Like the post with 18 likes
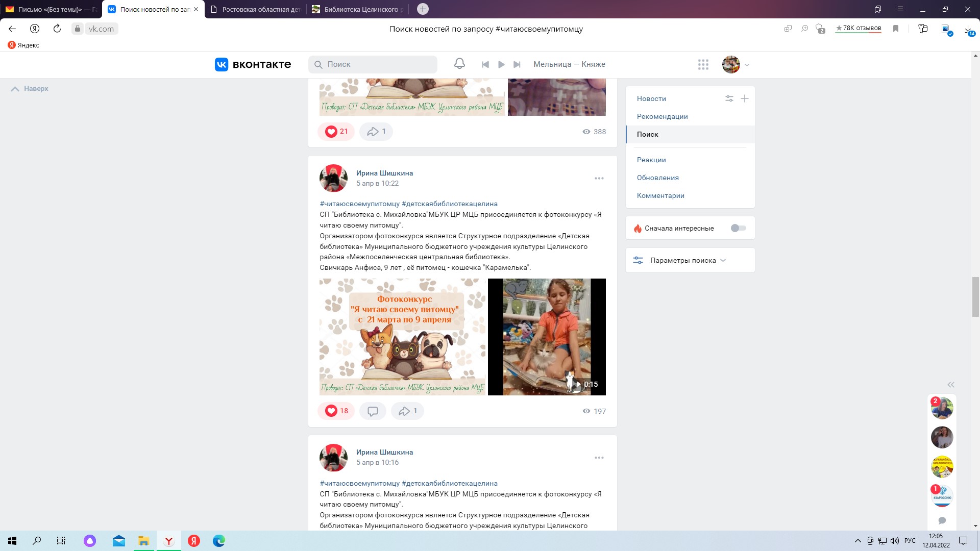The height and width of the screenshot is (551, 980). click(x=336, y=411)
